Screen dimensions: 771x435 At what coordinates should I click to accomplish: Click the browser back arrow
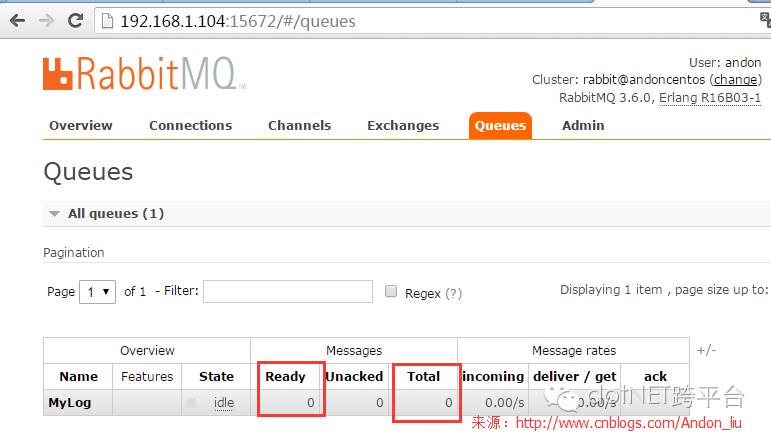point(18,21)
